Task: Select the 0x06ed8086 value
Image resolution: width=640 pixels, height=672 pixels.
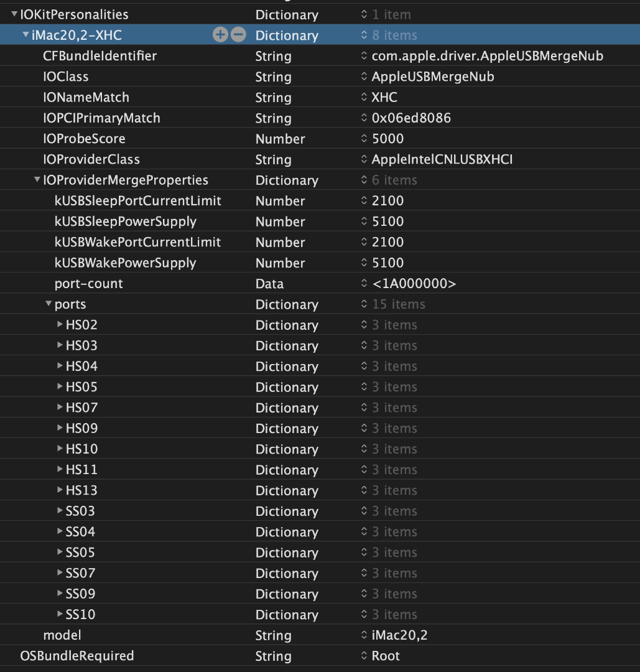Action: click(411, 118)
